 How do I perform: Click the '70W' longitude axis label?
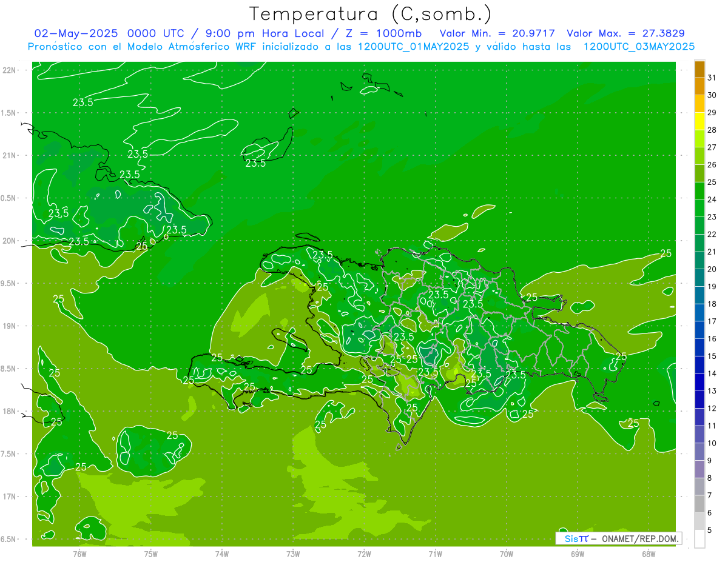coord(507,554)
